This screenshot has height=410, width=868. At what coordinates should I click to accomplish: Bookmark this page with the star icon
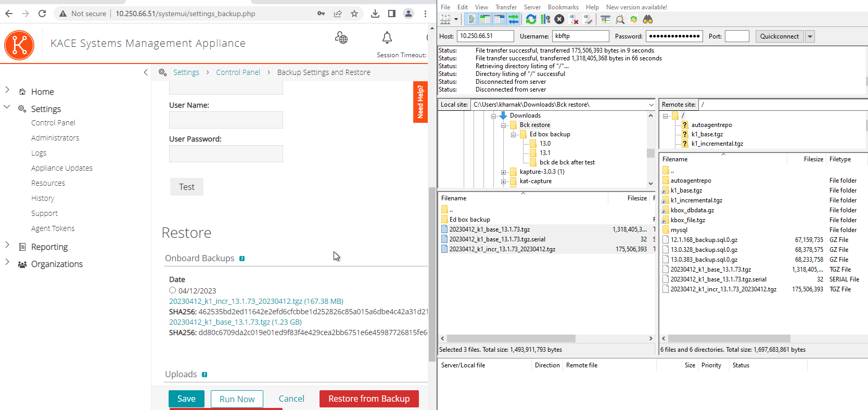pyautogui.click(x=354, y=14)
